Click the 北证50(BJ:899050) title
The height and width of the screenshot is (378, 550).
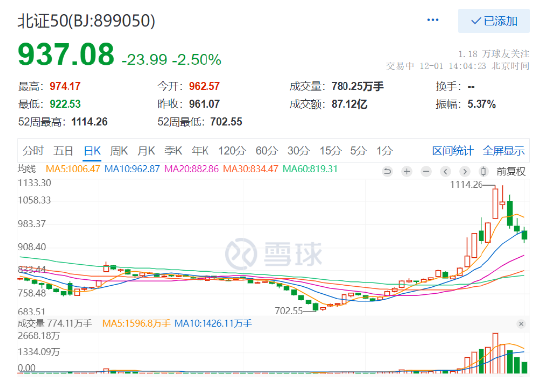tap(87, 21)
